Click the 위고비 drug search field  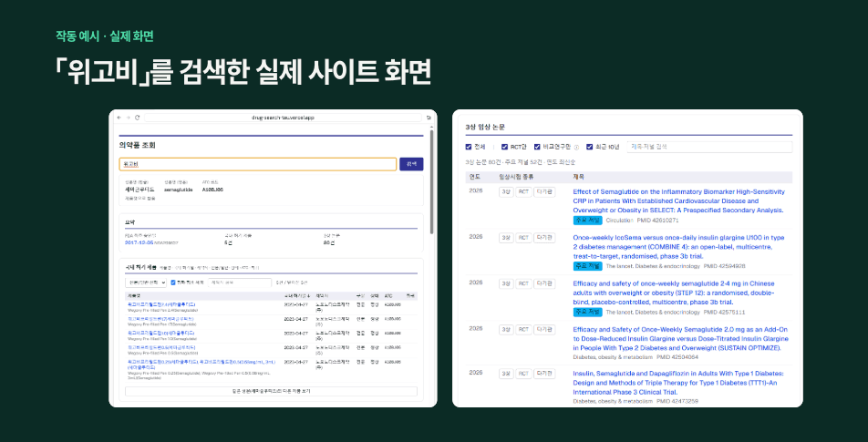tap(258, 164)
